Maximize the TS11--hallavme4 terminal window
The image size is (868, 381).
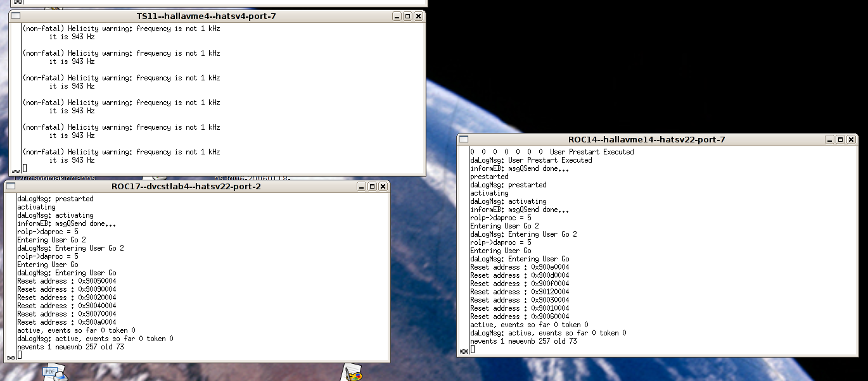coord(407,16)
